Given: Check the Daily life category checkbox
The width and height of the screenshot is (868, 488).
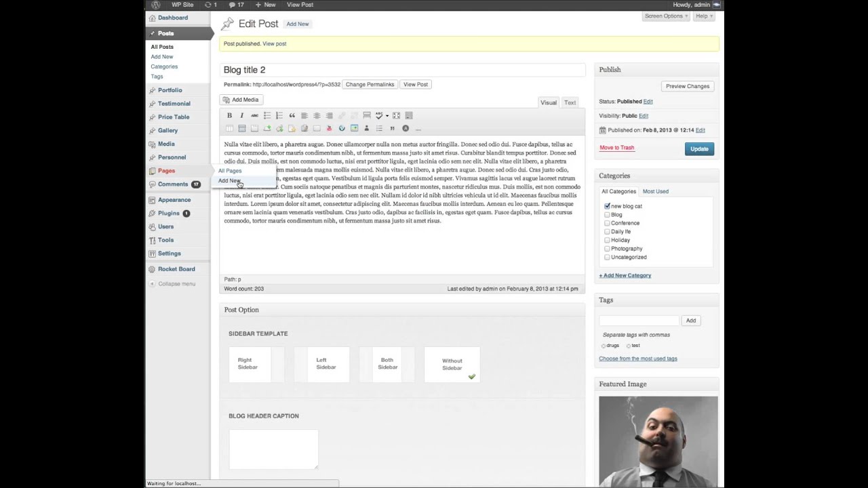Looking at the screenshot, I should click(x=607, y=232).
